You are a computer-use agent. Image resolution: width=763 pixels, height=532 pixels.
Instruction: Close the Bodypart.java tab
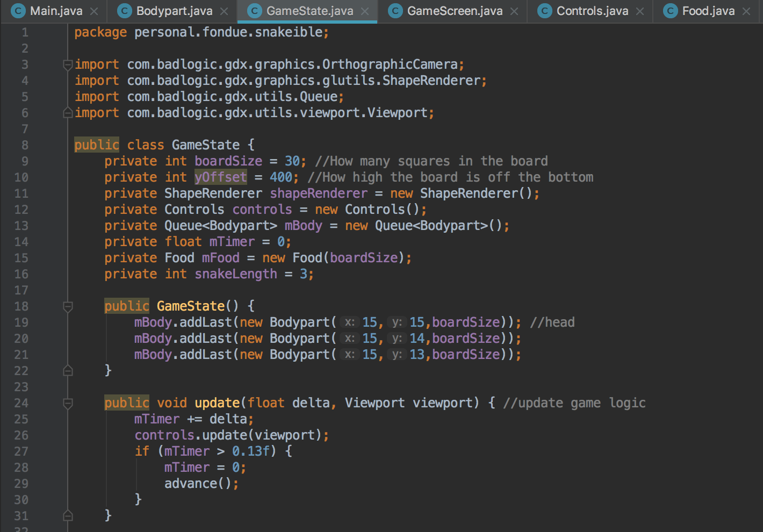coord(224,11)
